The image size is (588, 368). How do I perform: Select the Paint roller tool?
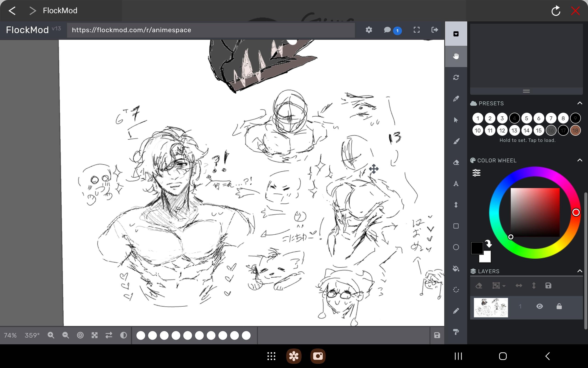click(x=456, y=332)
